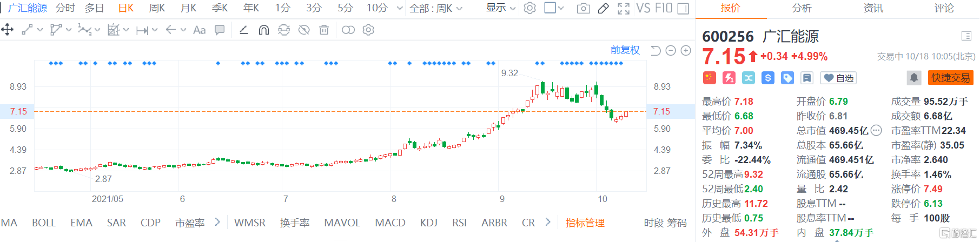Image resolution: width=980 pixels, height=242 pixels.
Task: Select the 周K weekly candlestick tab
Action: [157, 8]
